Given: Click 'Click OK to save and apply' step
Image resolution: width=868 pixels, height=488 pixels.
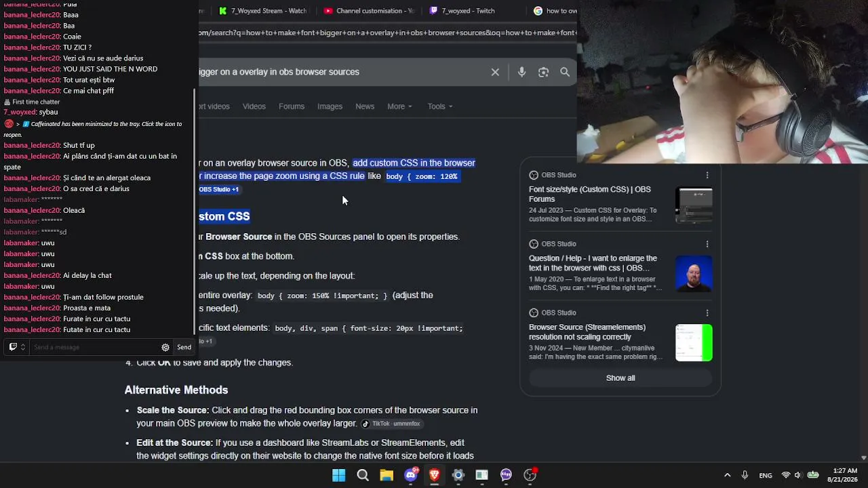Looking at the screenshot, I should [215, 363].
